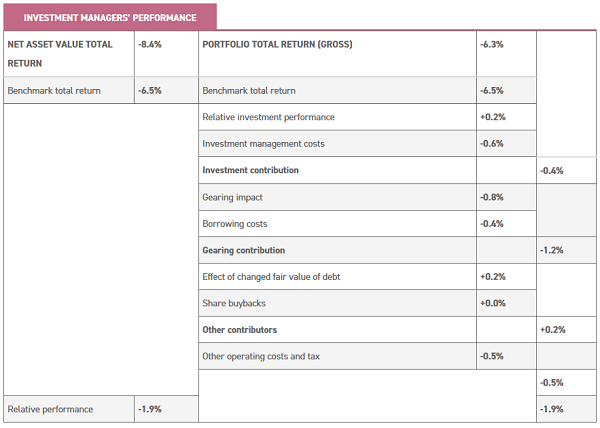Select the -1.2% gearing contribution total

click(551, 250)
